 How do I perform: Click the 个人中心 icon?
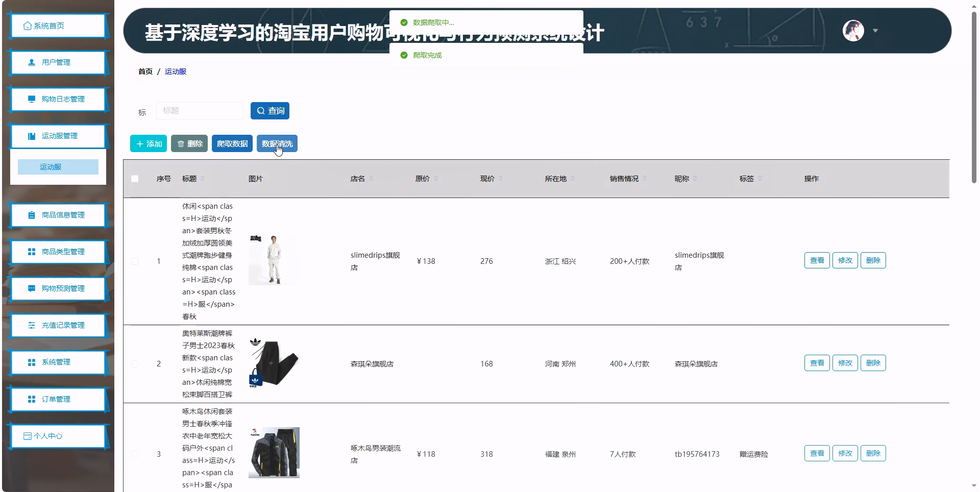pyautogui.click(x=27, y=436)
